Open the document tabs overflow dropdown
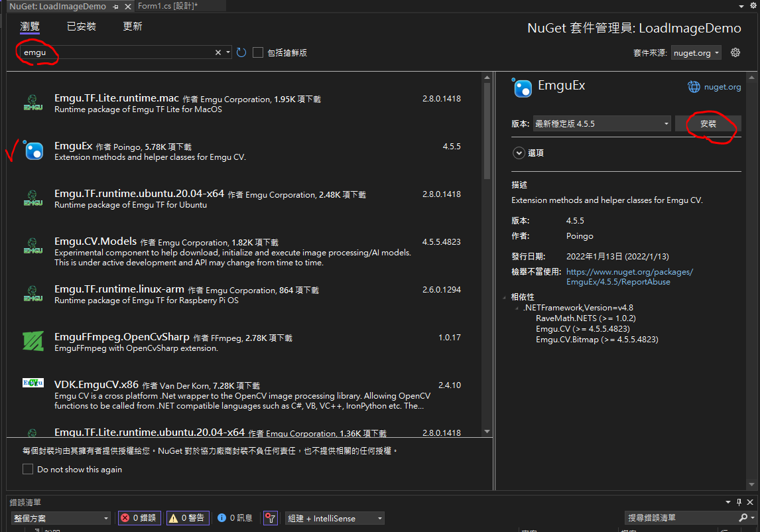The image size is (760, 532). [x=741, y=7]
